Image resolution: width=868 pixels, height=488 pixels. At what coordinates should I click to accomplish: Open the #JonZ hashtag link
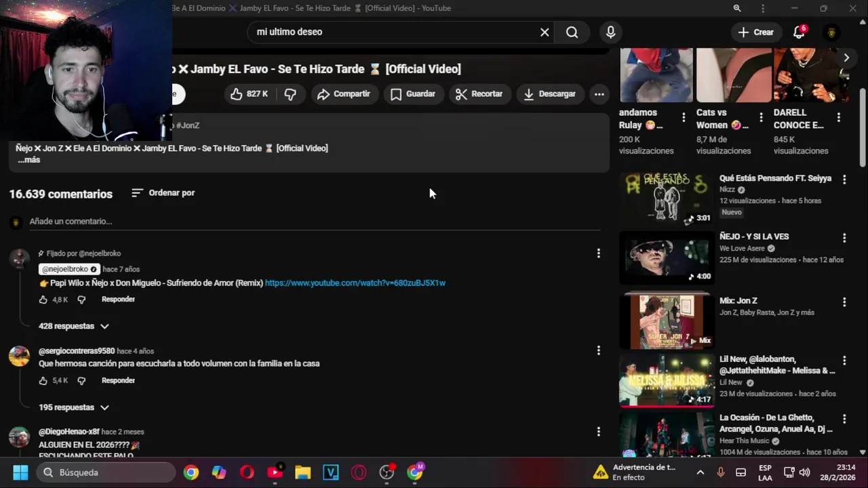[188, 125]
